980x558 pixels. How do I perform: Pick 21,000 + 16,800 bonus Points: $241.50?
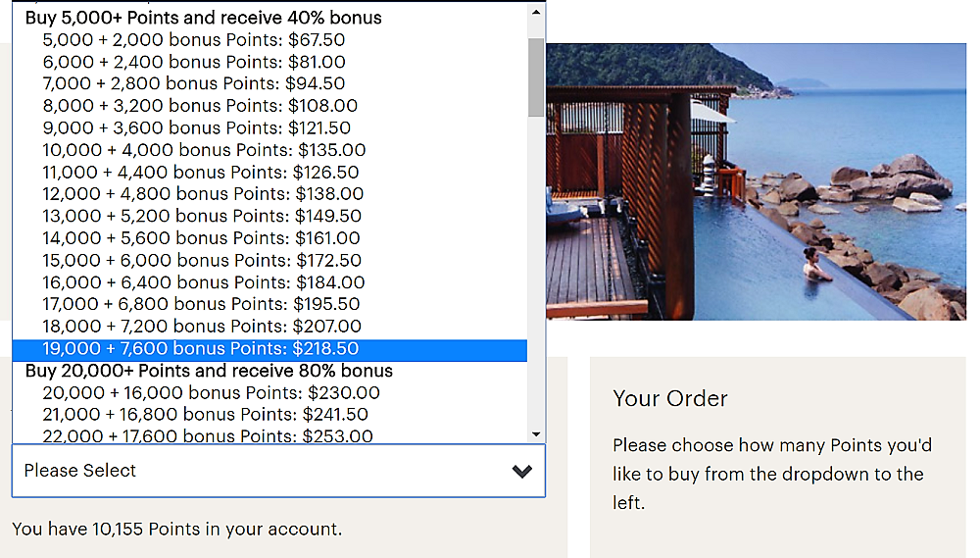269,415
